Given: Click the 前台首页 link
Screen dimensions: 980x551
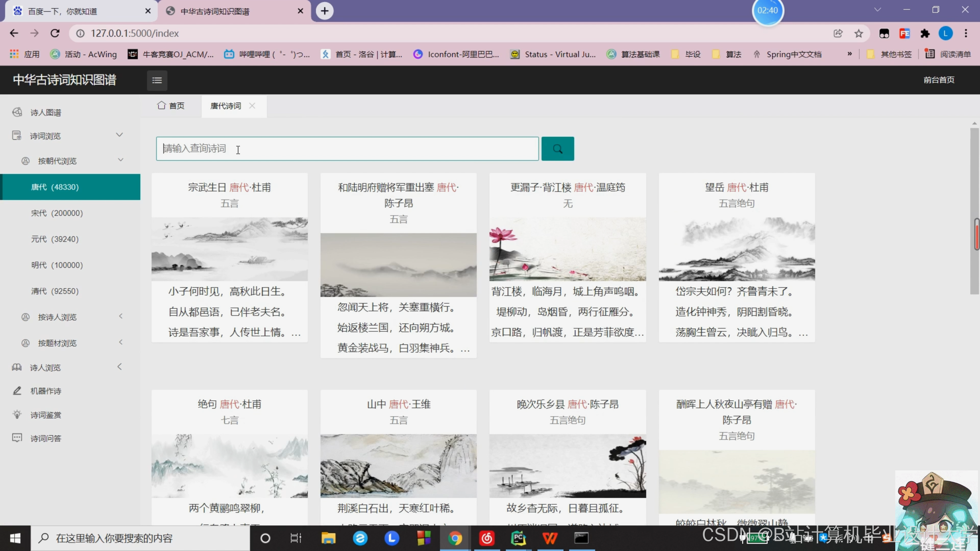Looking at the screenshot, I should 939,80.
